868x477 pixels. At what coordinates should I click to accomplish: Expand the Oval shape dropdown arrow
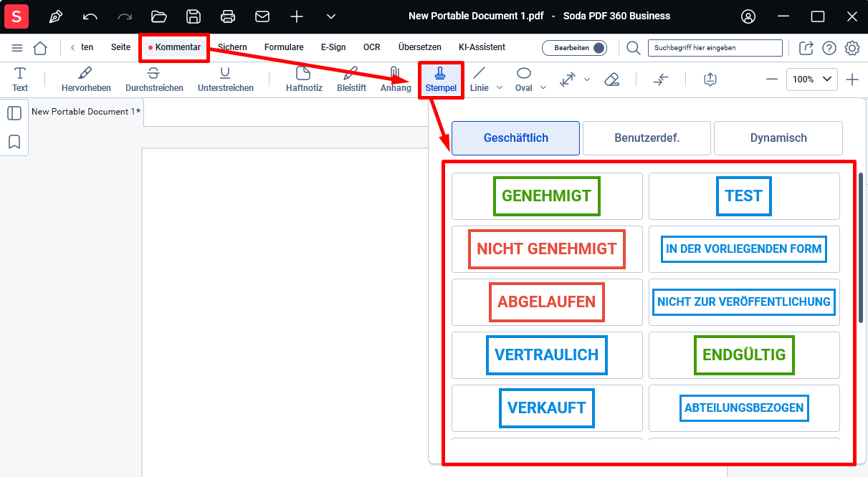543,87
